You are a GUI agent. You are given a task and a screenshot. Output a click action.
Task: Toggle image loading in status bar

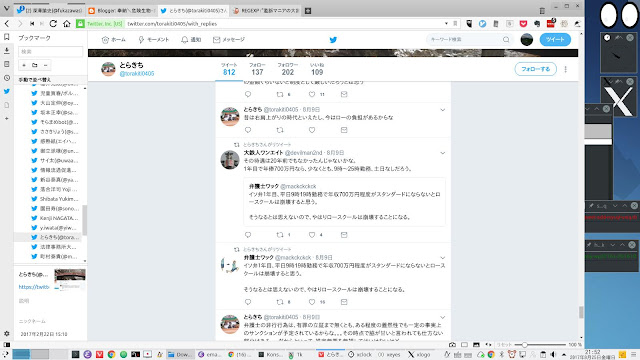coord(476,345)
